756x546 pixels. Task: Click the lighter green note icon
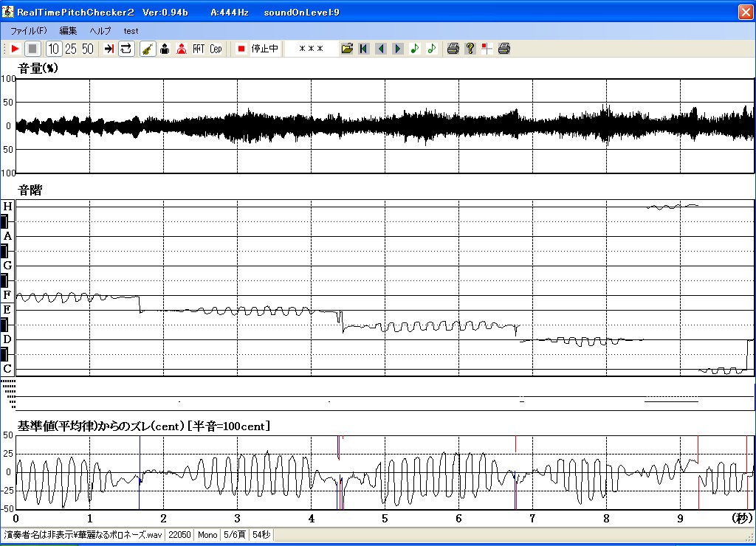tap(431, 49)
